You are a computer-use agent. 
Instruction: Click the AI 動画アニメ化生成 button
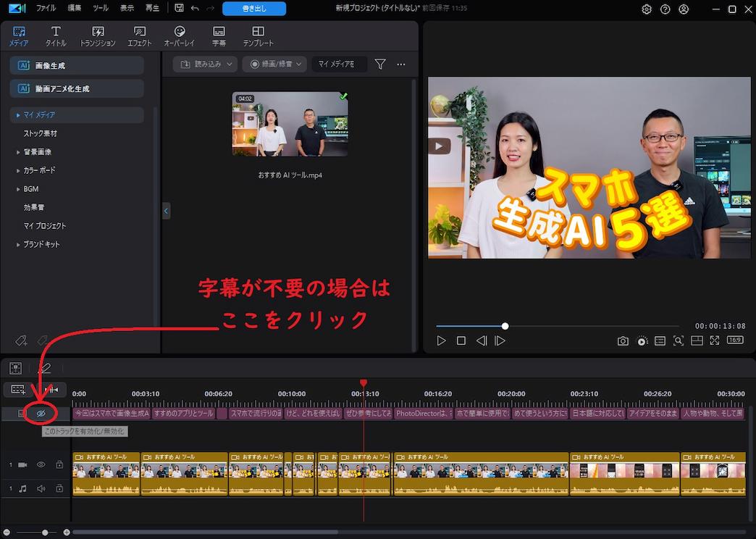77,89
